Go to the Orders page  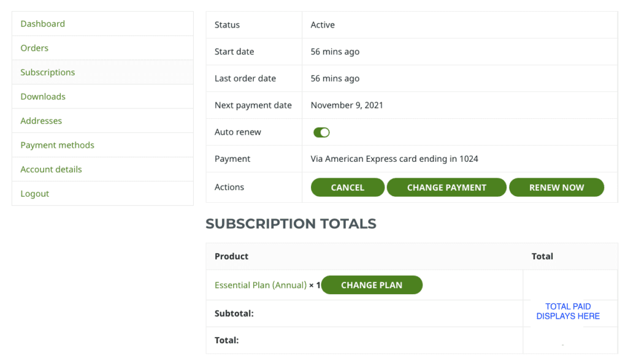34,48
